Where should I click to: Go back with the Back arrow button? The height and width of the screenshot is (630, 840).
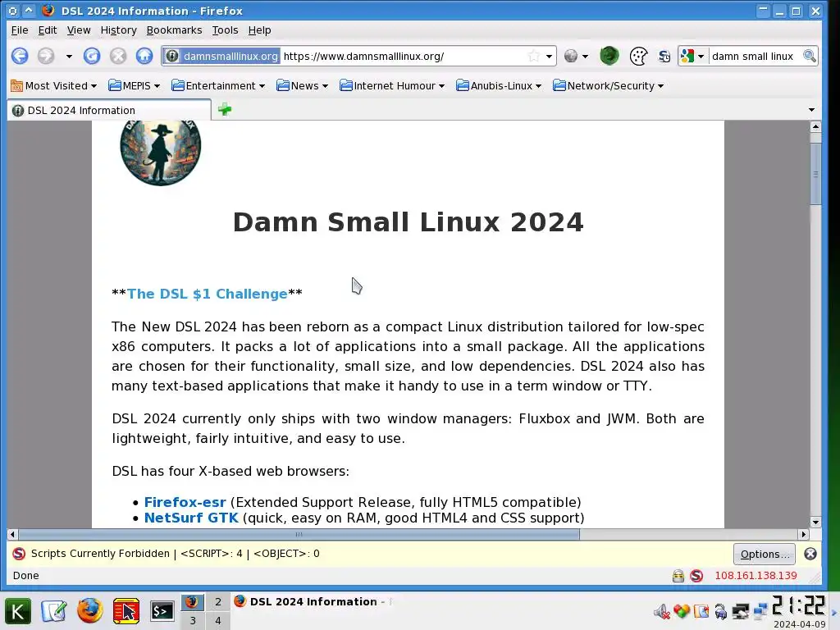(x=20, y=56)
